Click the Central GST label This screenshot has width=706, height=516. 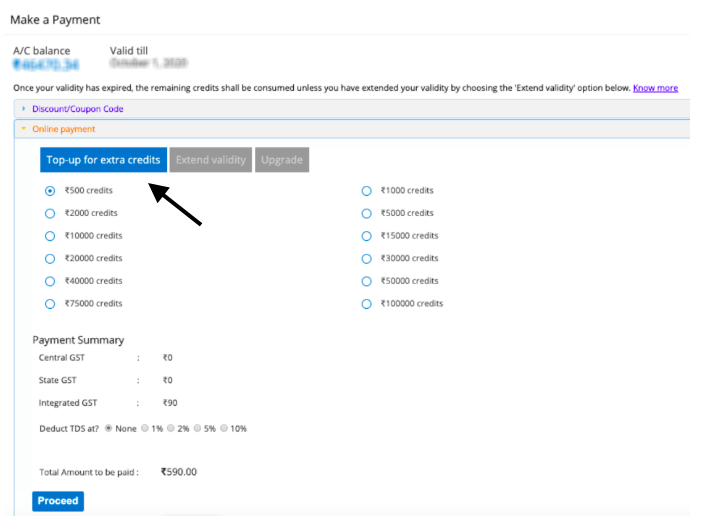[62, 358]
